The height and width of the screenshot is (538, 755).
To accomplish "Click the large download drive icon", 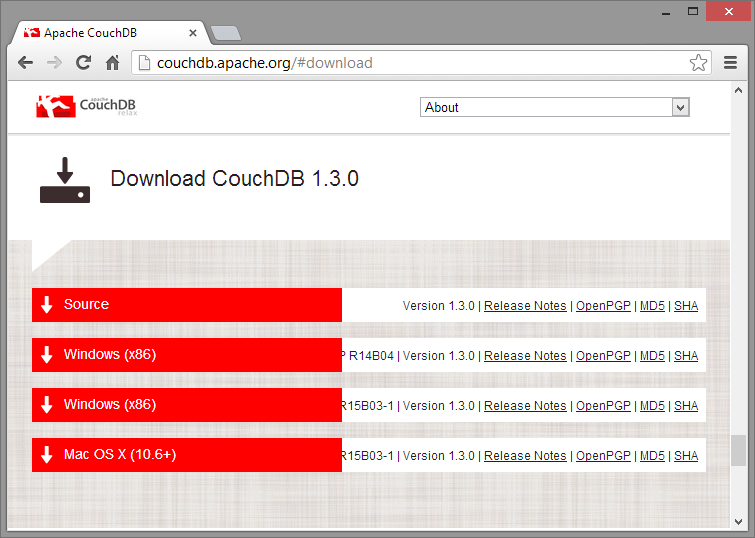I will click(x=65, y=180).
